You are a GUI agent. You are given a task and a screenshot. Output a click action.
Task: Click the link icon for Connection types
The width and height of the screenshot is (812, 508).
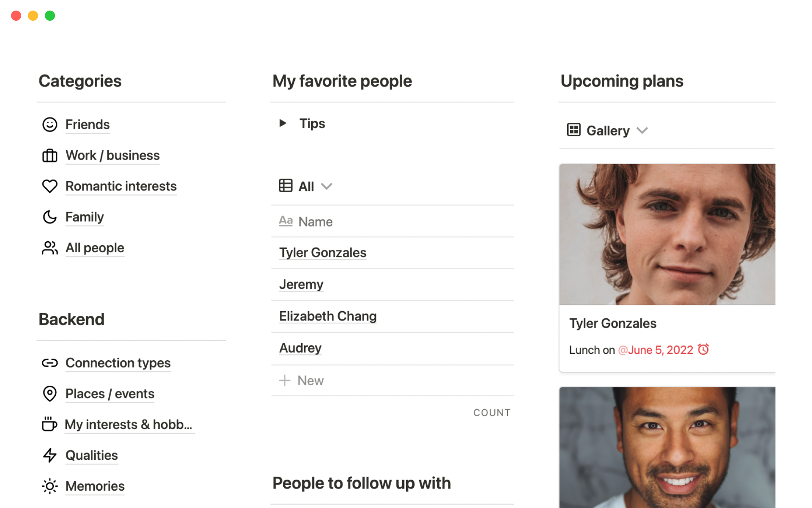[x=49, y=363]
